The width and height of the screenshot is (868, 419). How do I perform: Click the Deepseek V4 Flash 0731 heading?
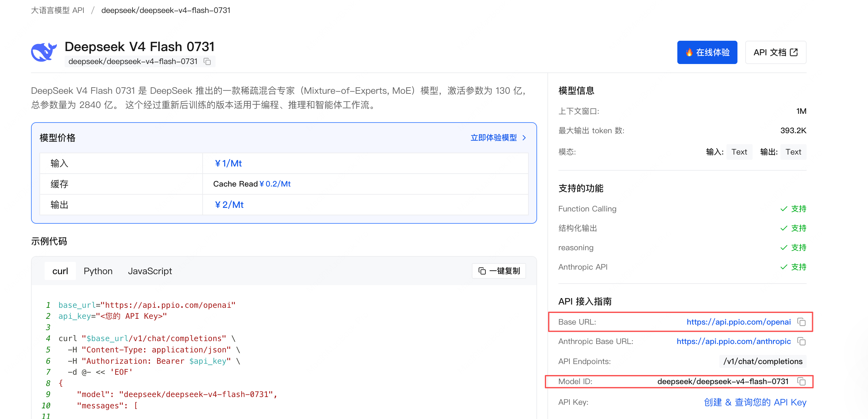point(140,47)
